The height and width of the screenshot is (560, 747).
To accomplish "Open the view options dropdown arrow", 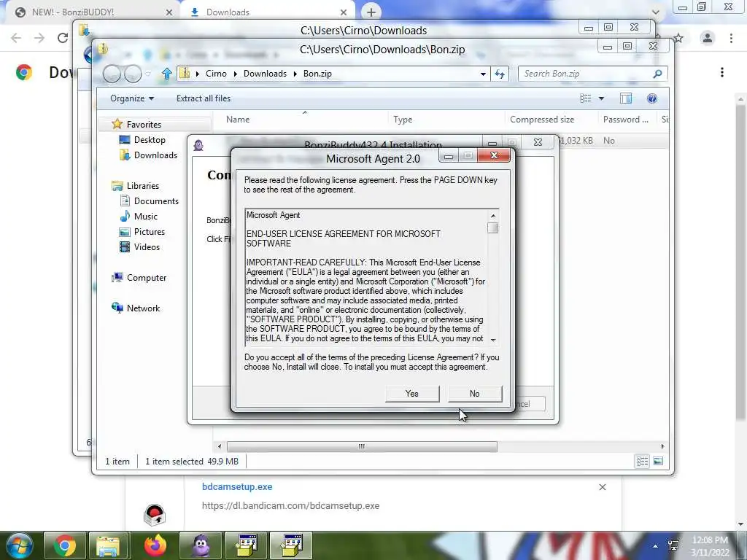I will tap(601, 98).
